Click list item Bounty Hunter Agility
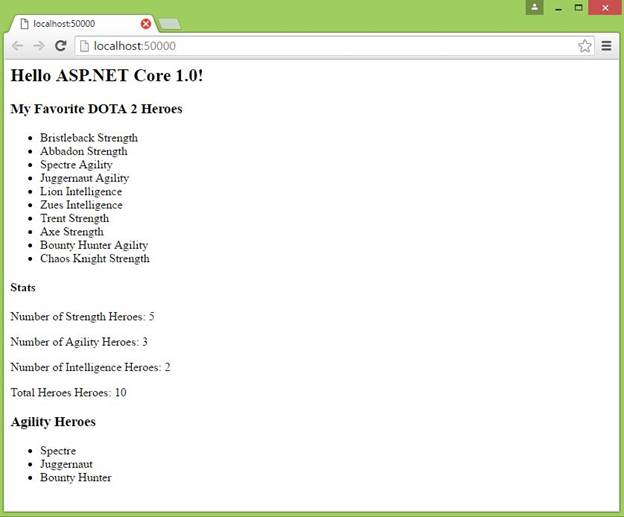Viewport: 624px width, 517px height. [94, 245]
